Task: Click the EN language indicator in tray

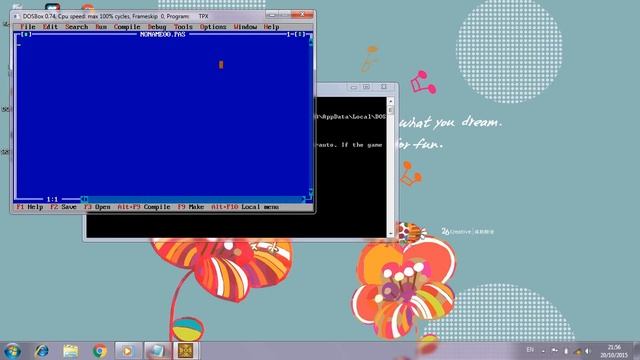Action: coord(530,350)
